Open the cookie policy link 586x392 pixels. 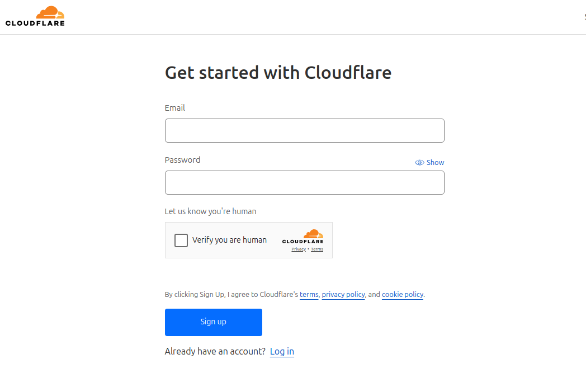tap(402, 295)
